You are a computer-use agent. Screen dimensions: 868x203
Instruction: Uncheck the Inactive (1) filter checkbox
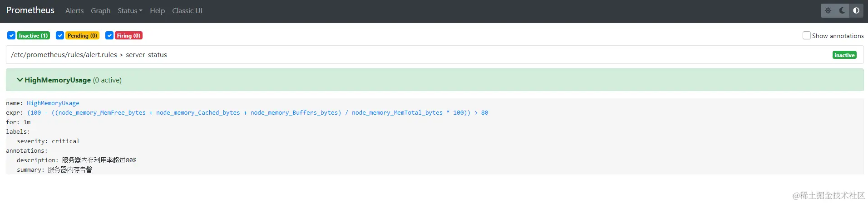coord(11,35)
